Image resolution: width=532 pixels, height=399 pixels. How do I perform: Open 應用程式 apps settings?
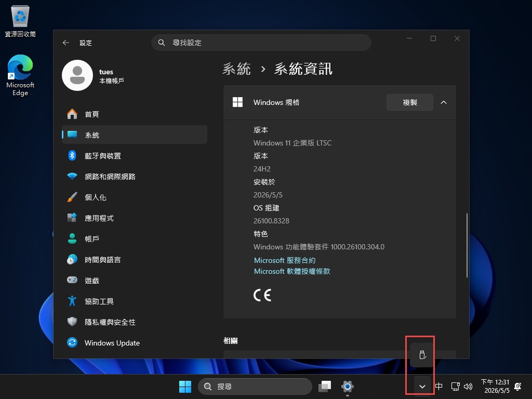pos(135,218)
